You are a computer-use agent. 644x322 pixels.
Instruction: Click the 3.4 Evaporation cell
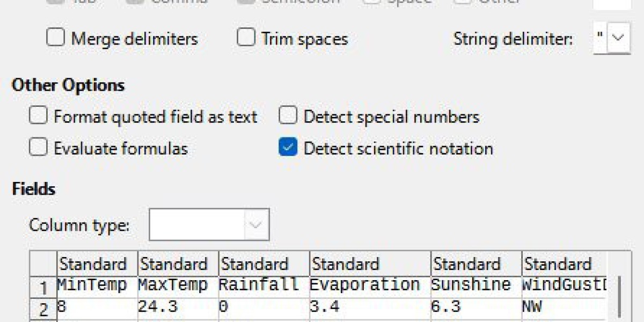(x=323, y=307)
